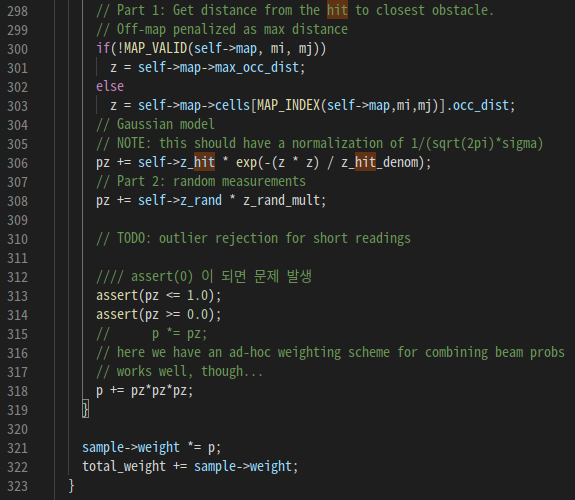Click the 'else' keyword on line 302
Image resolution: width=575 pixels, height=500 pixels.
[x=110, y=86]
